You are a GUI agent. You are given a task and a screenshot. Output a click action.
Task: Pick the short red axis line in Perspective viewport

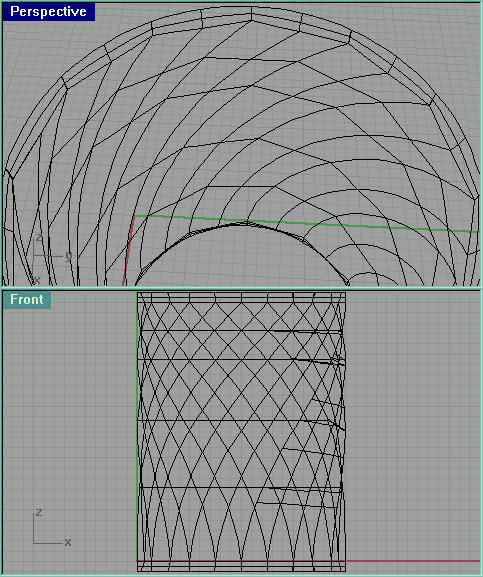(x=128, y=250)
